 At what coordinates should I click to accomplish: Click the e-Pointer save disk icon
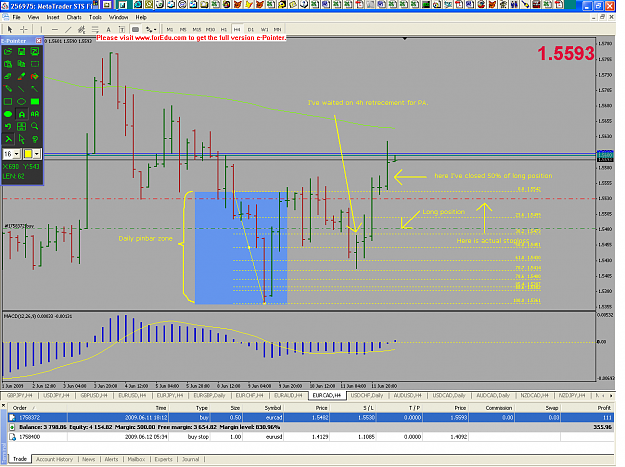(x=22, y=51)
